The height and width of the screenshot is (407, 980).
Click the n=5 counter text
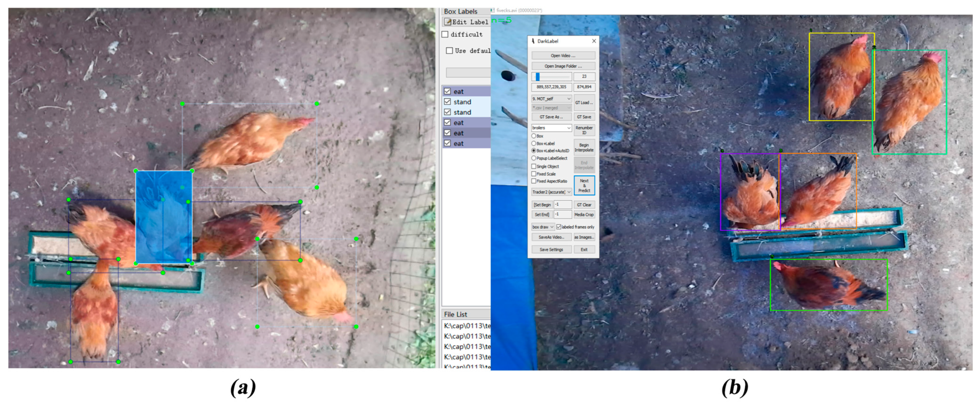[x=501, y=20]
